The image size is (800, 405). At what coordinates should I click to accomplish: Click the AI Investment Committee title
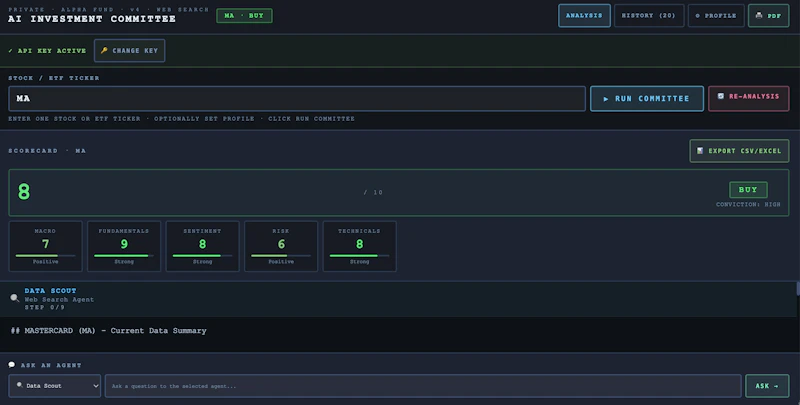[x=92, y=19]
